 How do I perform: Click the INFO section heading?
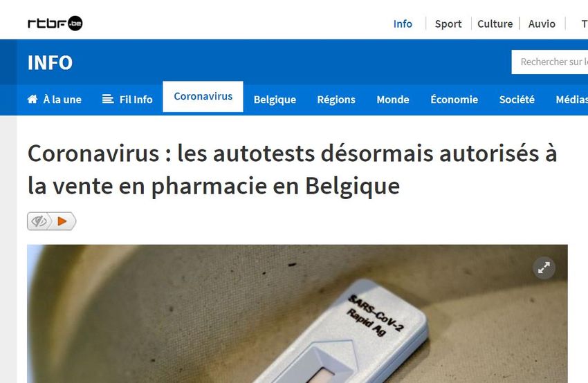point(50,63)
